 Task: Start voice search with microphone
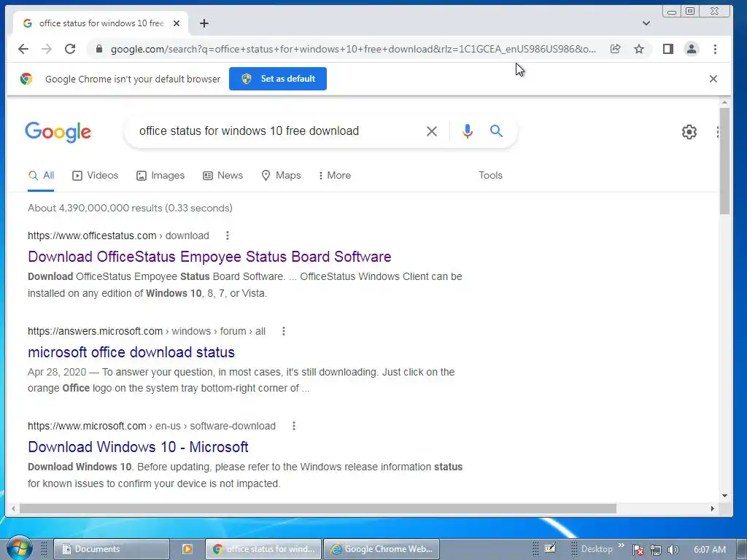[x=468, y=131]
